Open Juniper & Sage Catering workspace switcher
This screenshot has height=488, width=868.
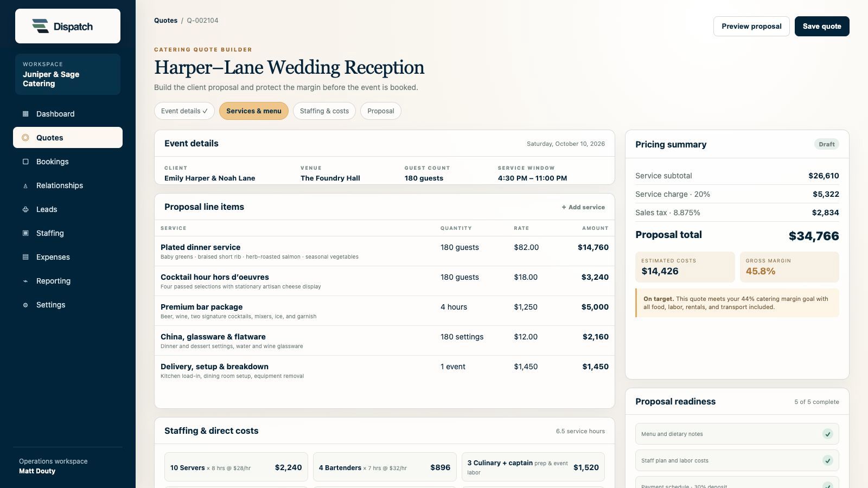pyautogui.click(x=68, y=74)
